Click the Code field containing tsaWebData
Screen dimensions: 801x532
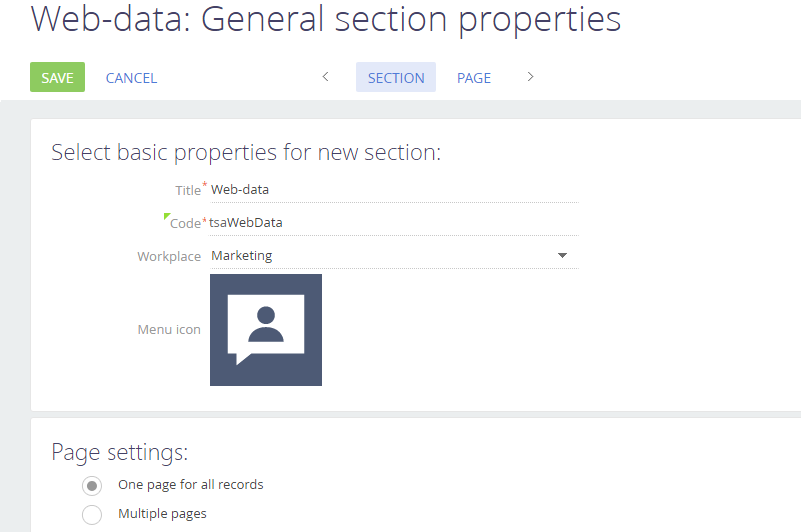coord(392,223)
